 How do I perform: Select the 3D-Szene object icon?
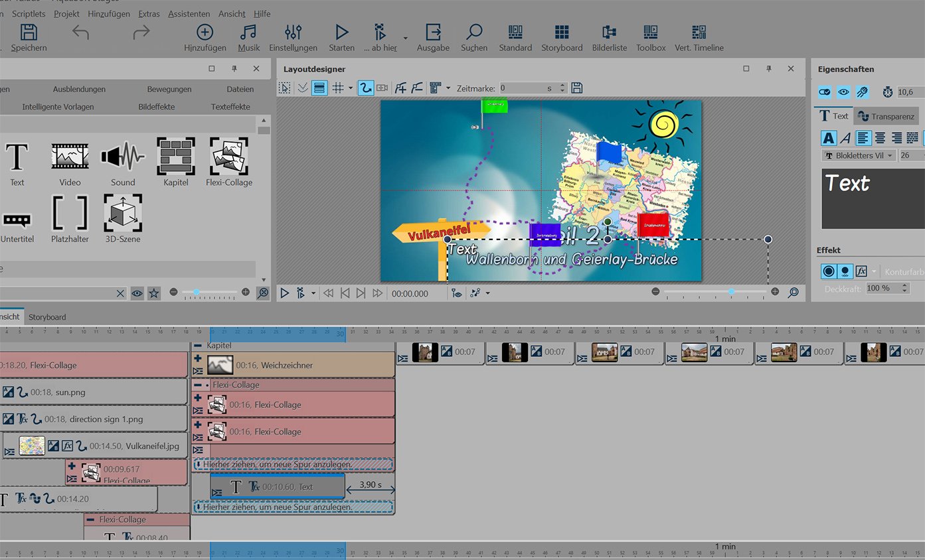(123, 214)
